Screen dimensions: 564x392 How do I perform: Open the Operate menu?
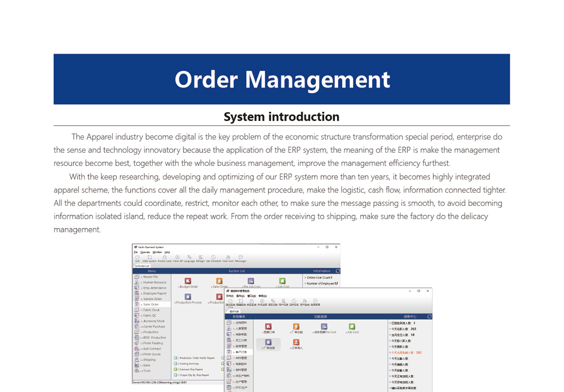(x=145, y=252)
